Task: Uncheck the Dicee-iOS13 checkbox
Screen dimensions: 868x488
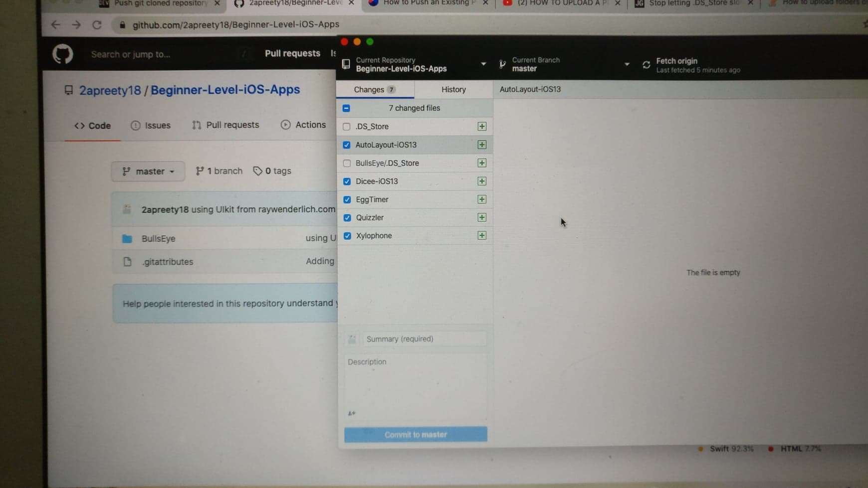Action: point(347,181)
